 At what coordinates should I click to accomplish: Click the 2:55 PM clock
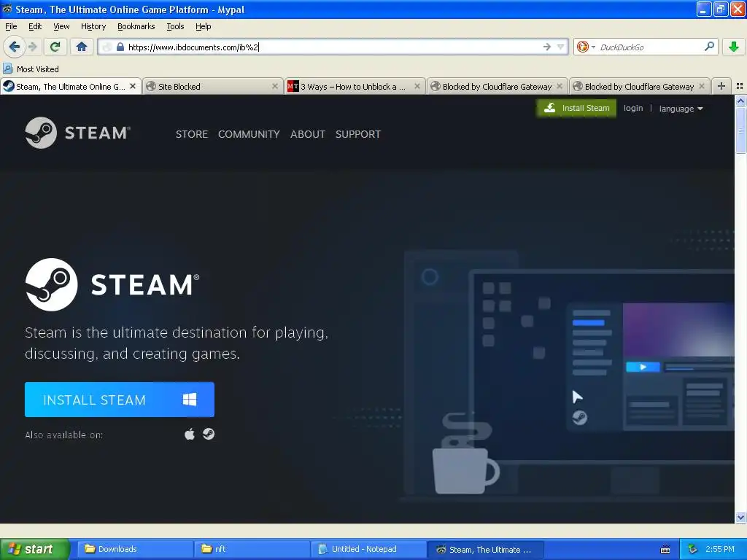720,549
